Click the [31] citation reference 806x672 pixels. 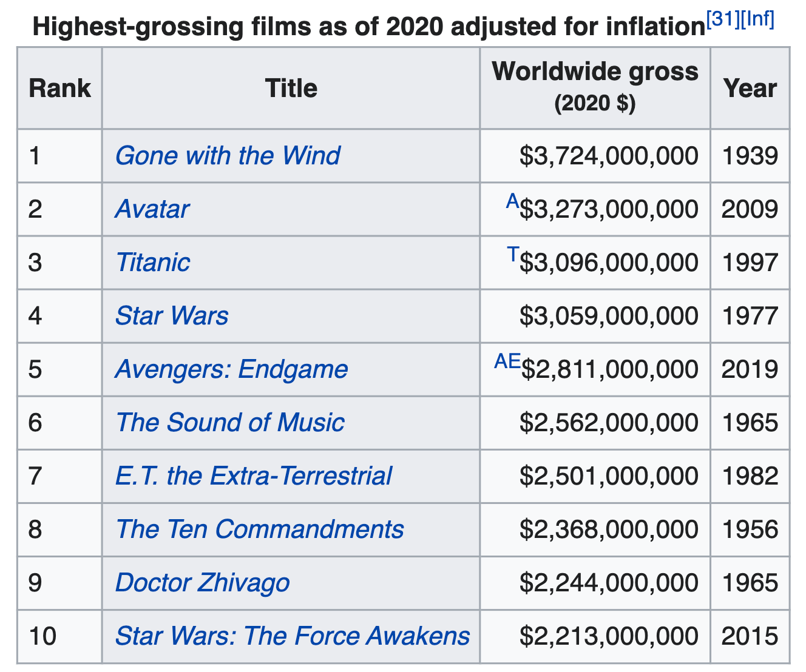click(723, 19)
